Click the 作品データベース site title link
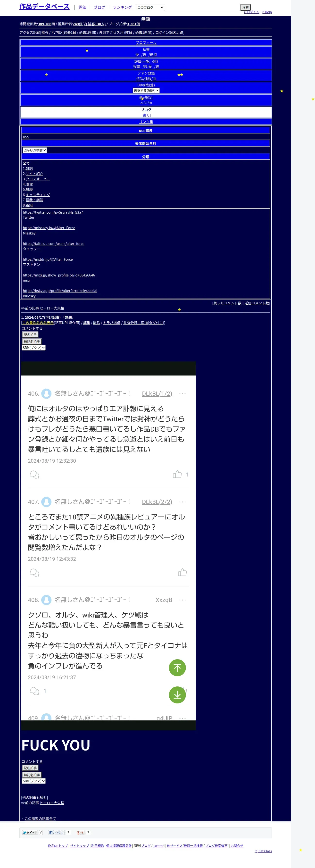This screenshot has width=315, height=868. [x=44, y=6]
